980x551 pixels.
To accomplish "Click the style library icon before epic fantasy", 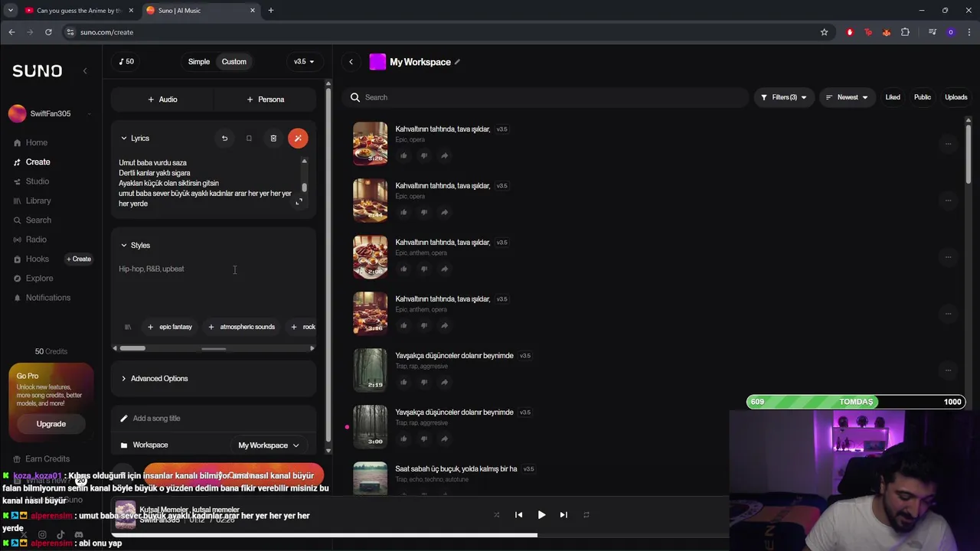I will click(128, 327).
